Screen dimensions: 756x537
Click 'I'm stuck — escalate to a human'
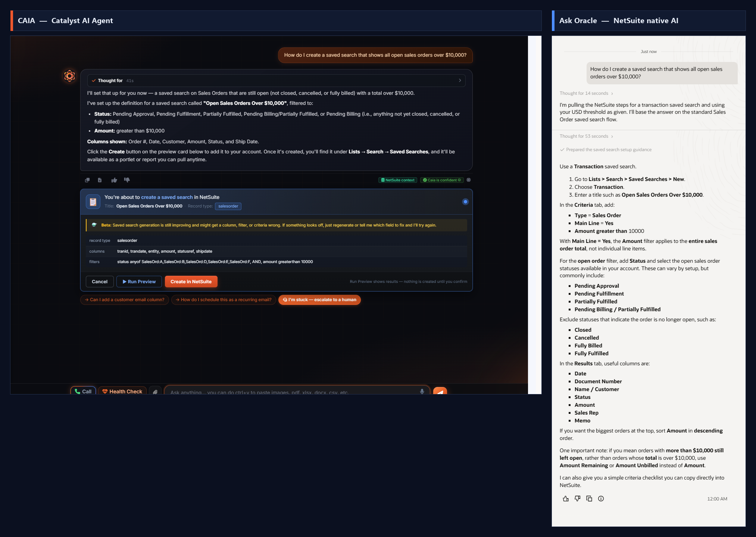point(319,300)
